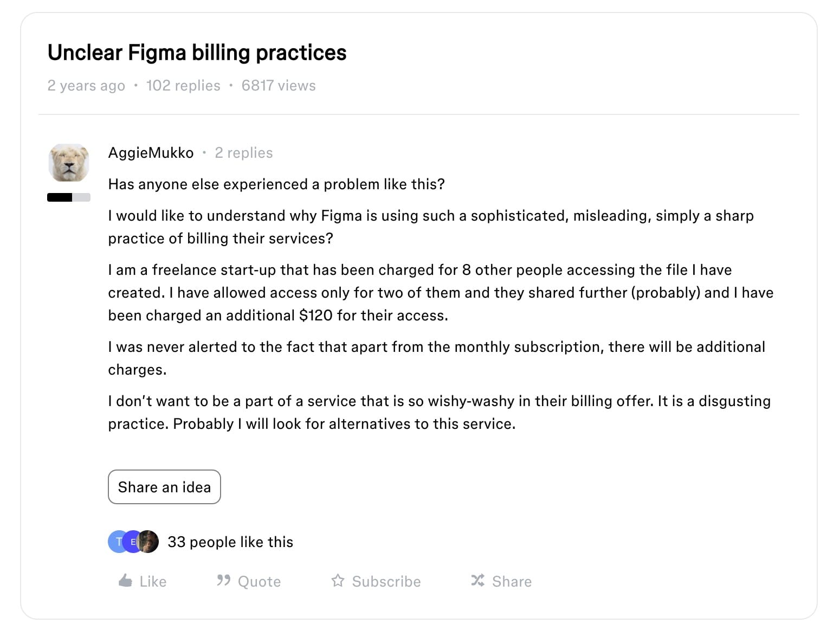The width and height of the screenshot is (840, 630).
Task: Click the star Subscribe icon
Action: click(337, 581)
